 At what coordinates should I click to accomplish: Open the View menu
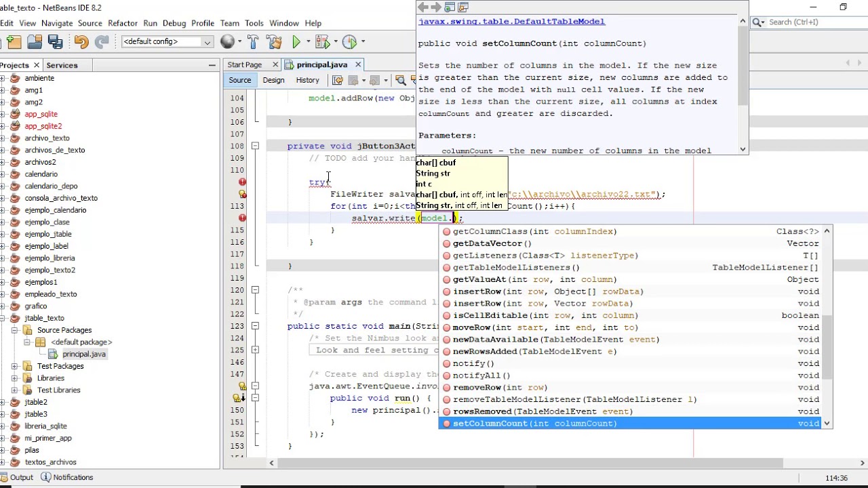(28, 23)
